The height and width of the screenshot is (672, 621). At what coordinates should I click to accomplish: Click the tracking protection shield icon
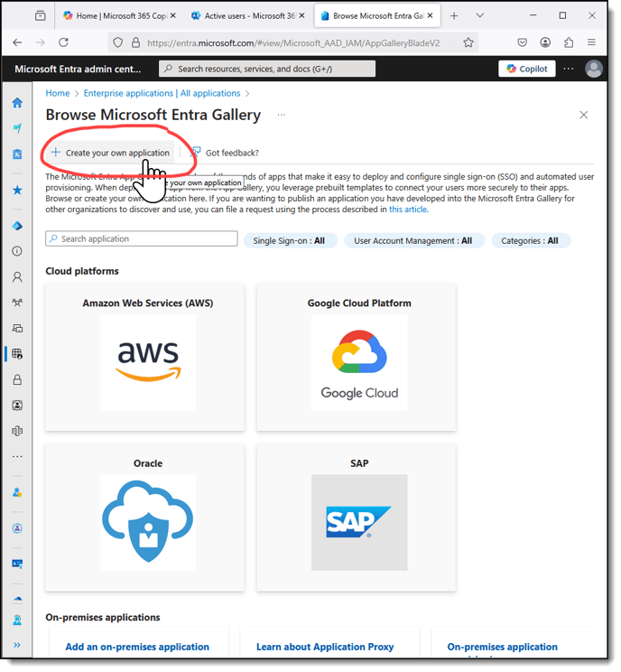tap(117, 42)
